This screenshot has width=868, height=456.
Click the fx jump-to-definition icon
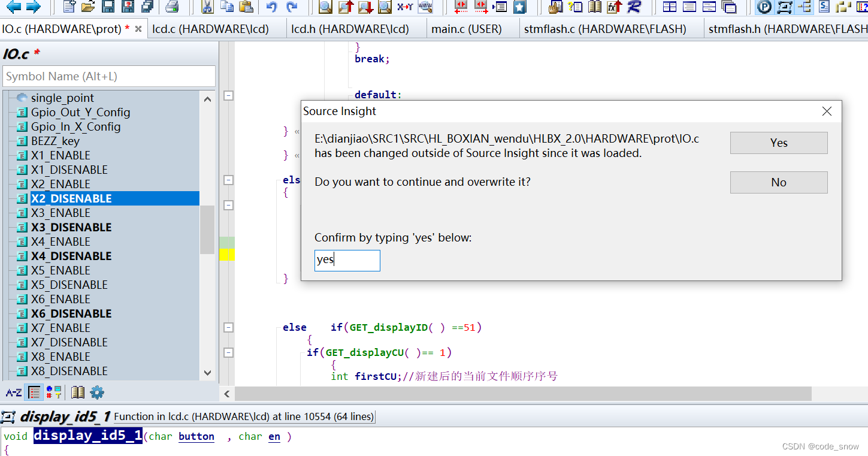coord(615,7)
